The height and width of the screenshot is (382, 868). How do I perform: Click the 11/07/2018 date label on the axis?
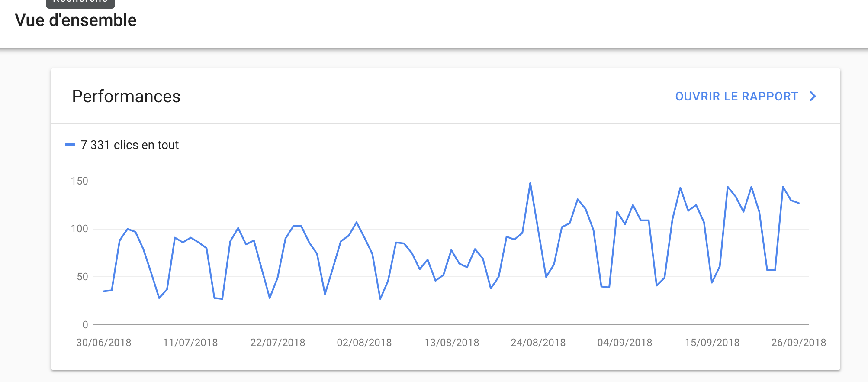[190, 343]
